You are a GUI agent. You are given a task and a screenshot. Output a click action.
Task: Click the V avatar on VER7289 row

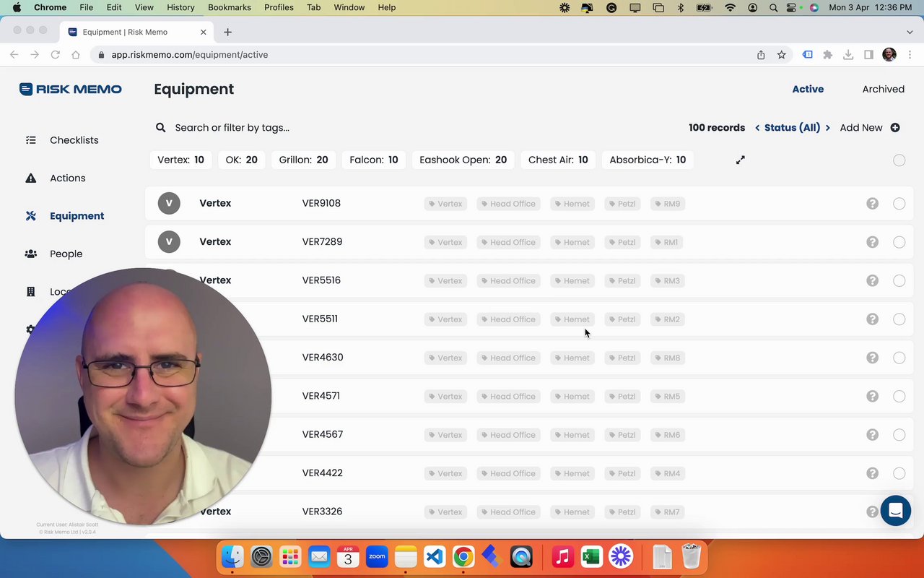coord(169,242)
